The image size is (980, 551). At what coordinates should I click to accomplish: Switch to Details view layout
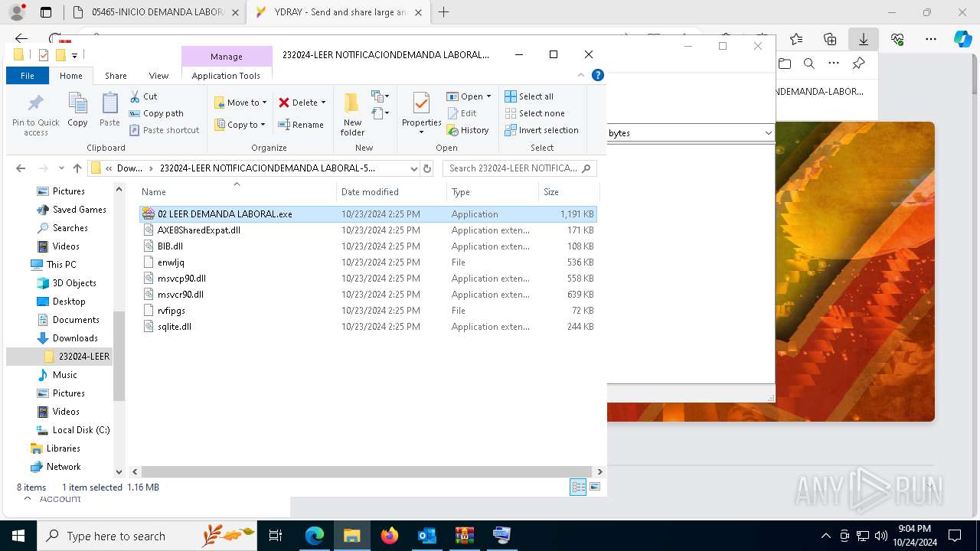pyautogui.click(x=578, y=487)
